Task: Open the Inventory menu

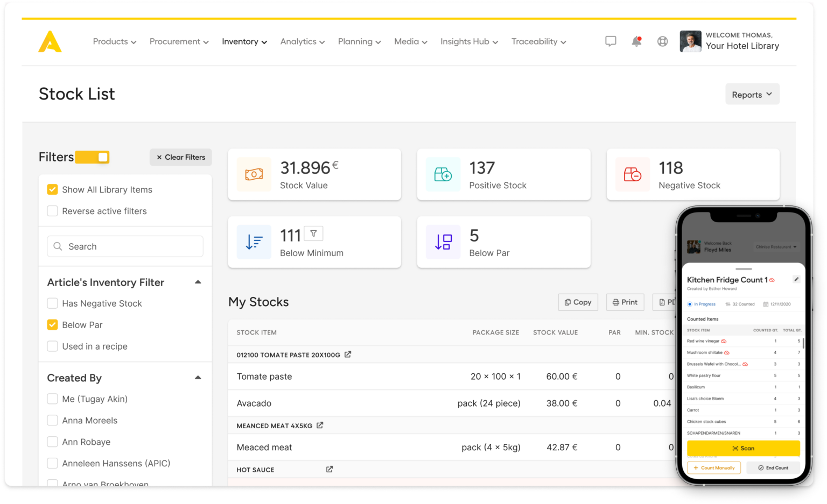Action: pyautogui.click(x=244, y=41)
